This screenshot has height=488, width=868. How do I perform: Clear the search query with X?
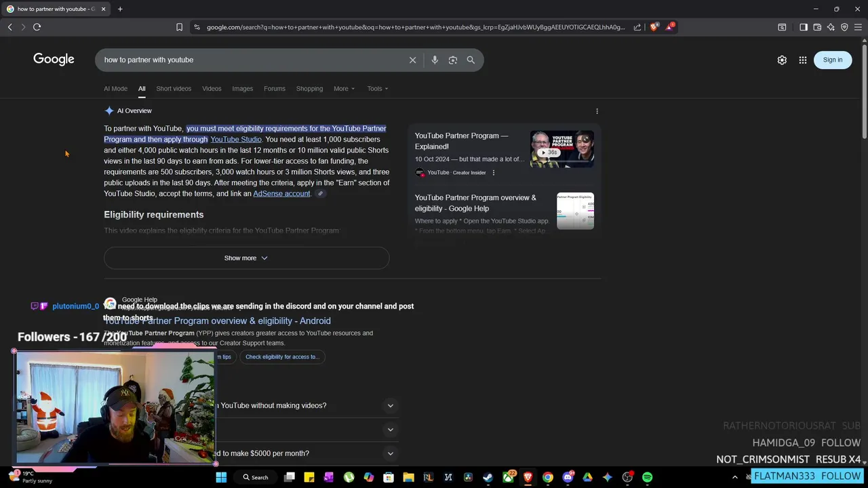[x=412, y=60]
